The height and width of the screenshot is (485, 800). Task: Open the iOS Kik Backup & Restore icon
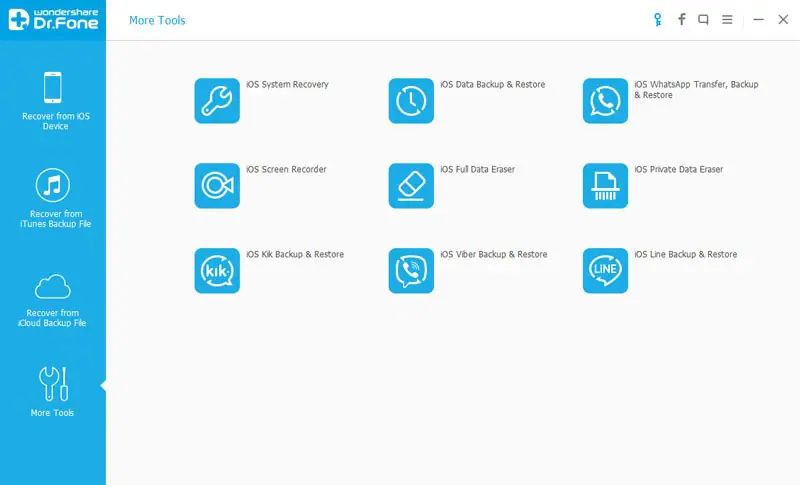point(217,271)
